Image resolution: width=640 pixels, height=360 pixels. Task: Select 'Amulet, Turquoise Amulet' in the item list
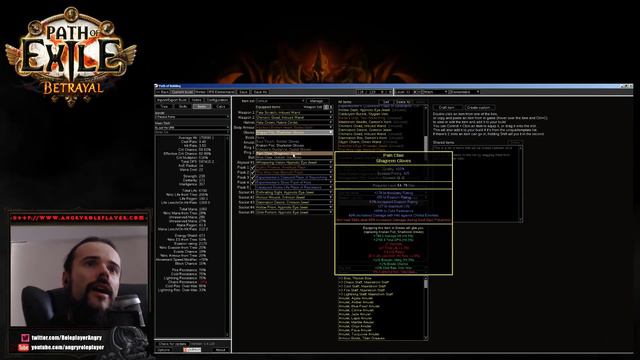tap(359, 334)
